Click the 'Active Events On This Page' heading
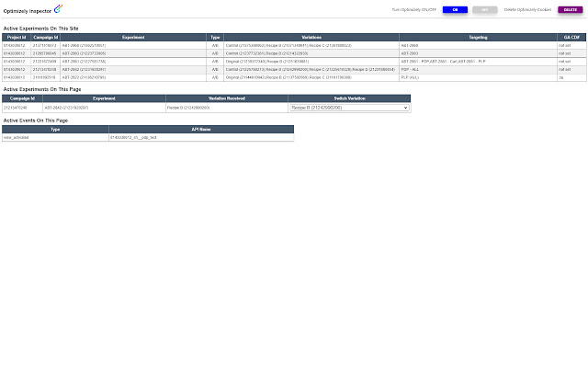 (36, 121)
